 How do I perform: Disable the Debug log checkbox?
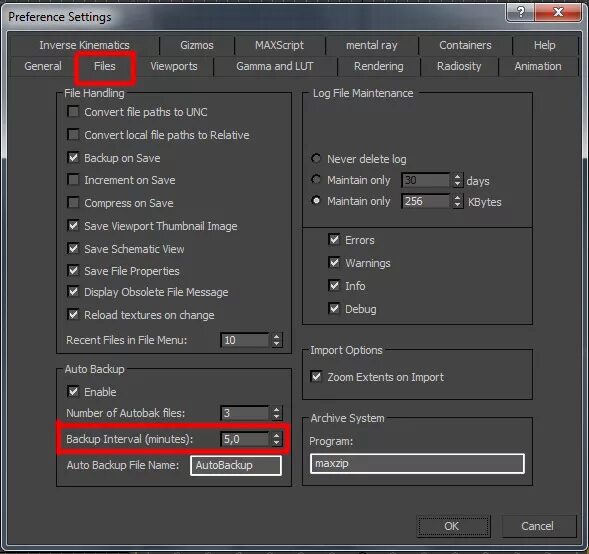tap(334, 308)
